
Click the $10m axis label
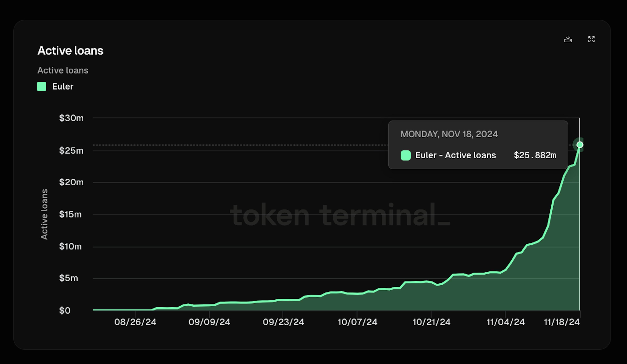coord(70,246)
